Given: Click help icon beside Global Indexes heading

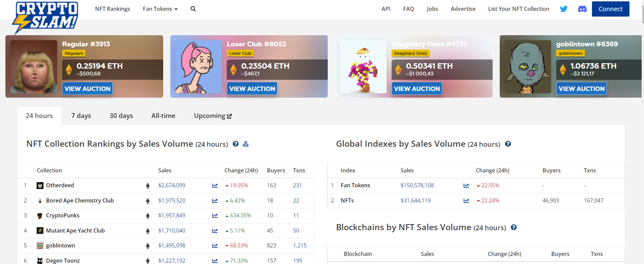Looking at the screenshot, I should [x=508, y=144].
